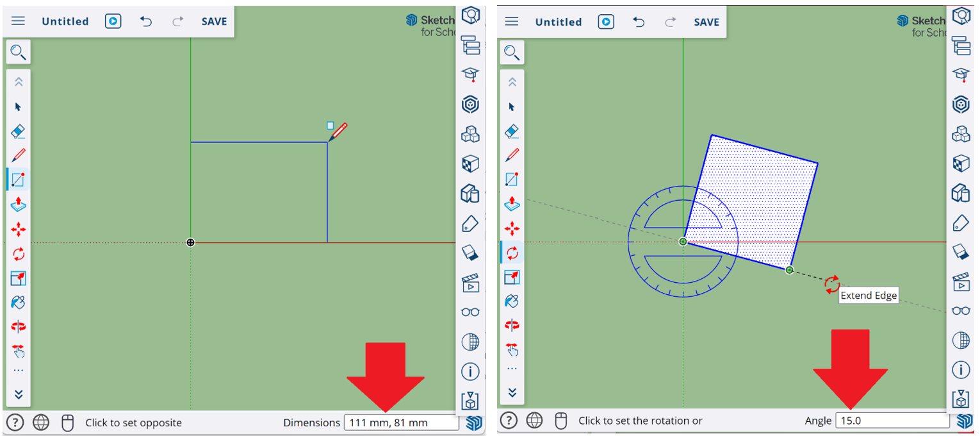The width and height of the screenshot is (980, 436).
Task: Open the Instructor graduation cap panel on the far right
Action: [x=961, y=74]
